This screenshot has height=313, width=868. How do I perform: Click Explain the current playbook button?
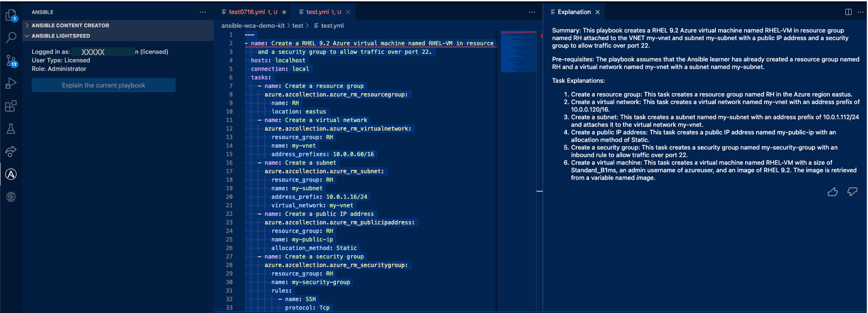click(x=104, y=85)
